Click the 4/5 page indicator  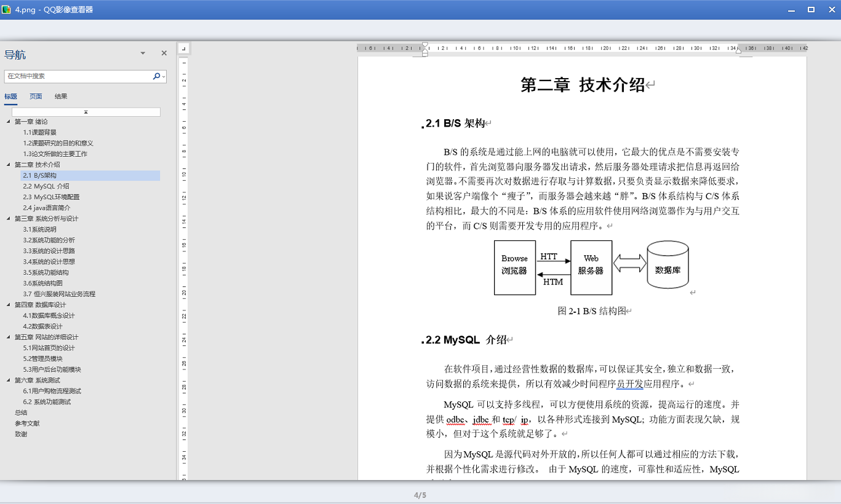pos(420,495)
